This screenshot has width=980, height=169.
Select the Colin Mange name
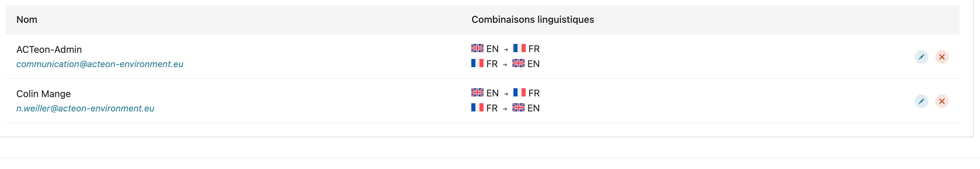(x=43, y=94)
